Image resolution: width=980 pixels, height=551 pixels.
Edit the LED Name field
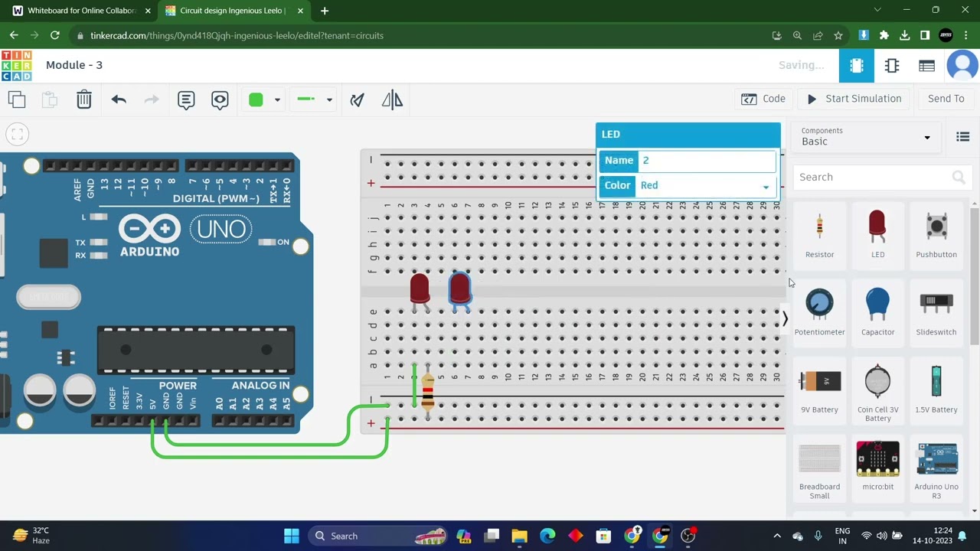pyautogui.click(x=707, y=161)
